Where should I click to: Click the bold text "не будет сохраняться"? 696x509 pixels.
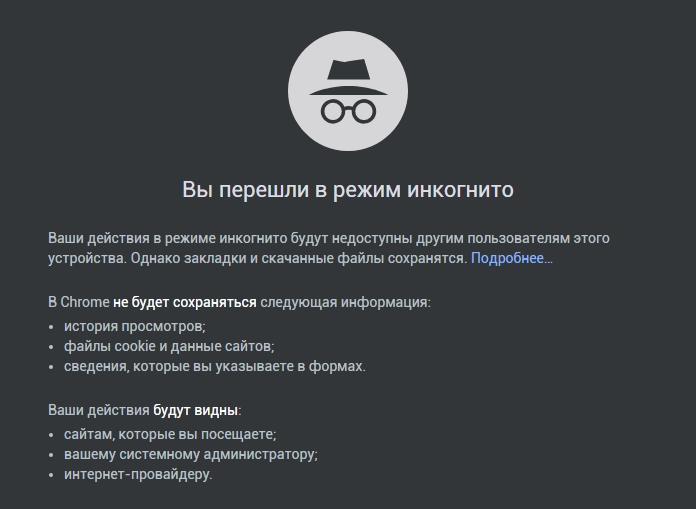pos(185,302)
